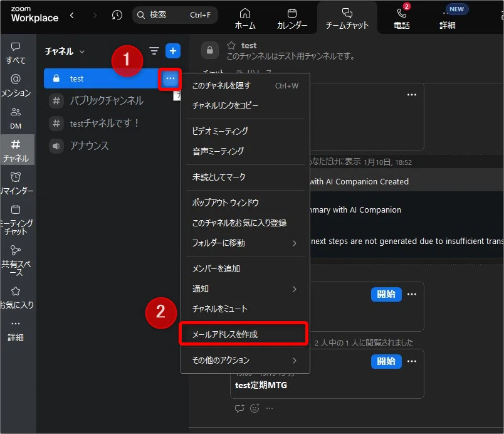Open more actions under test定期MTG message
This screenshot has width=504, height=434.
(270, 409)
